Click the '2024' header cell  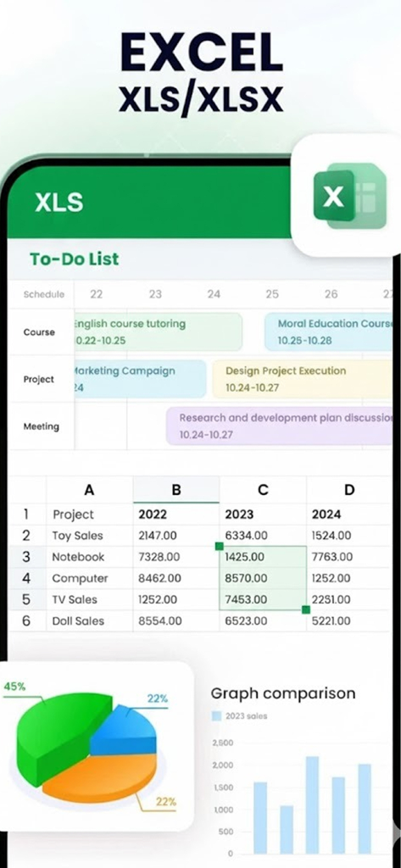pos(349,515)
